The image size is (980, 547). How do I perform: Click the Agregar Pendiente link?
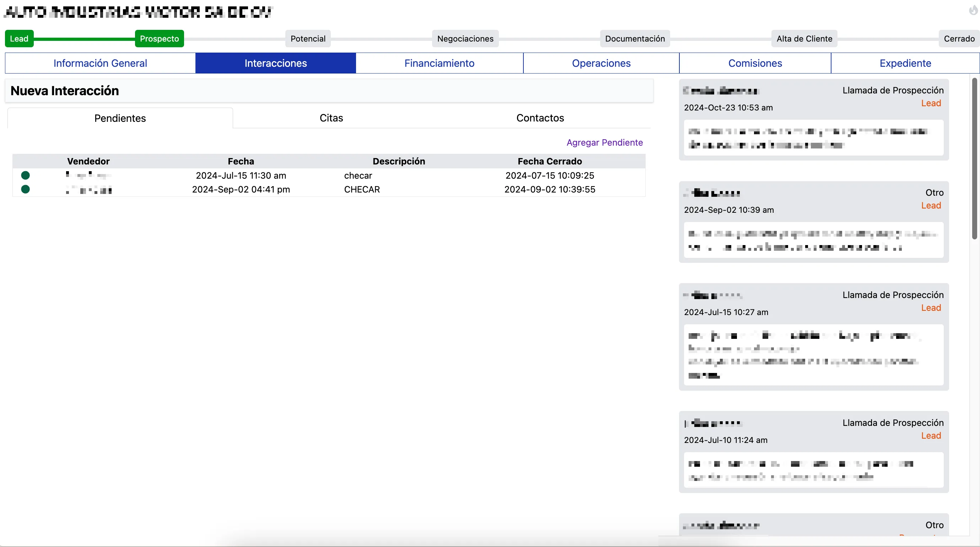pyautogui.click(x=604, y=143)
